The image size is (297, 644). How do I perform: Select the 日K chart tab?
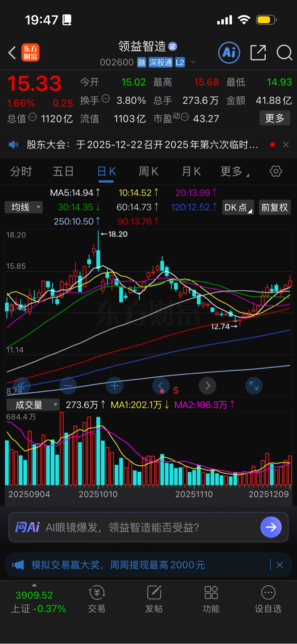coord(106,171)
